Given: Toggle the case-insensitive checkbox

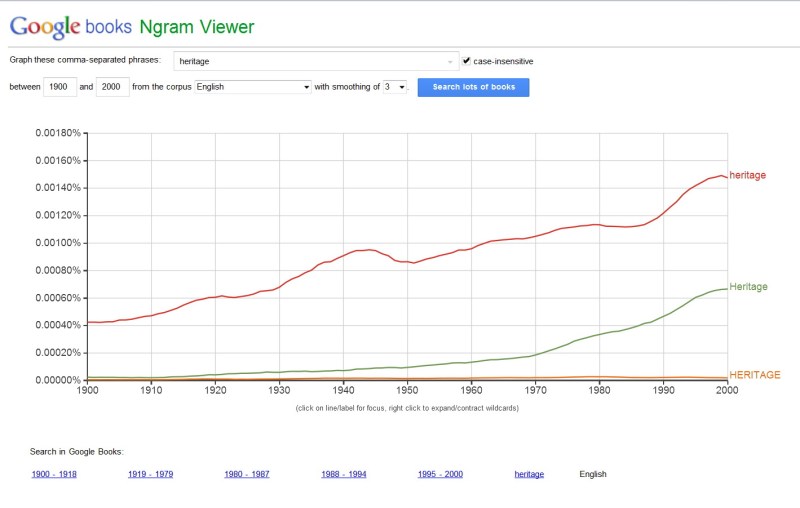Looking at the screenshot, I should point(467,61).
